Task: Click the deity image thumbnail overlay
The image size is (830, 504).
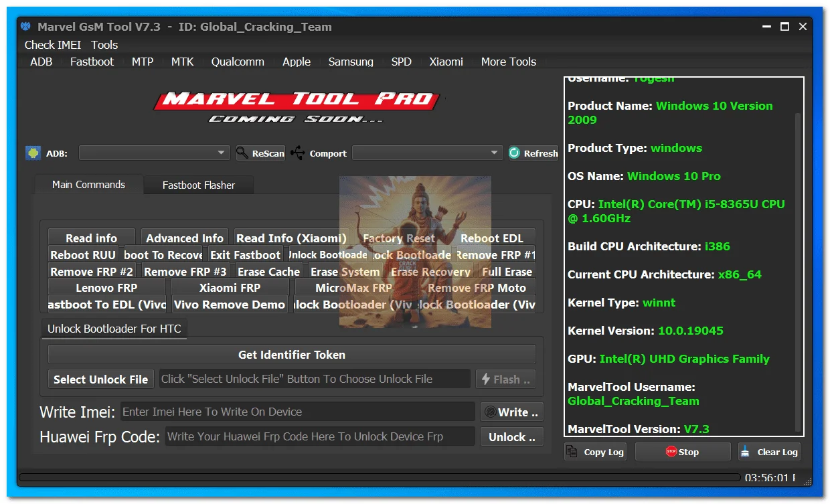Action: point(415,252)
